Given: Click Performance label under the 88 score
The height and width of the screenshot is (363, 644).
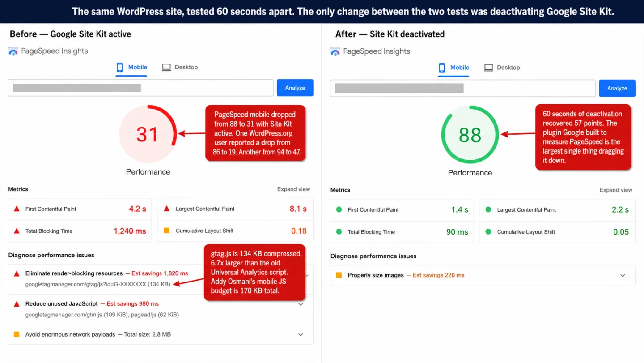Looking at the screenshot, I should (470, 173).
